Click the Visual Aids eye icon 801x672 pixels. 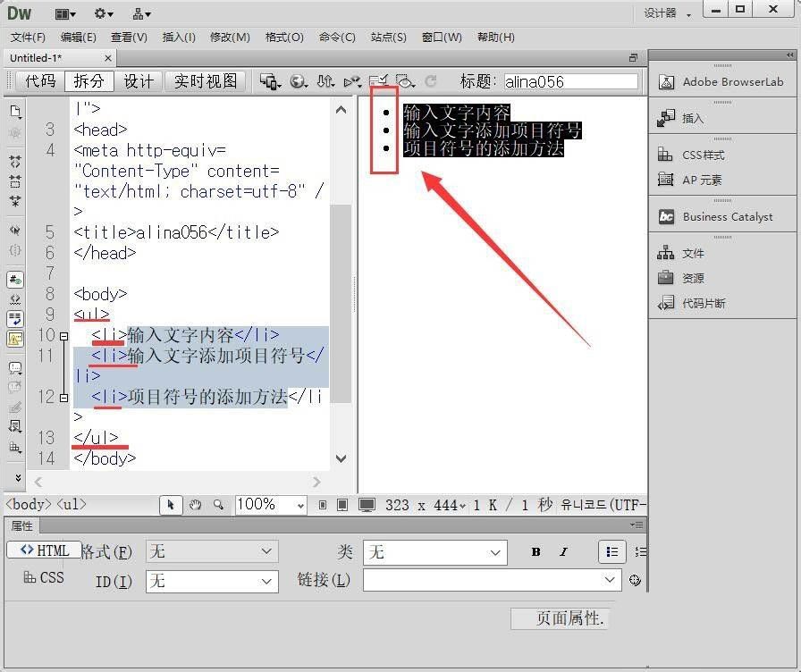click(404, 81)
